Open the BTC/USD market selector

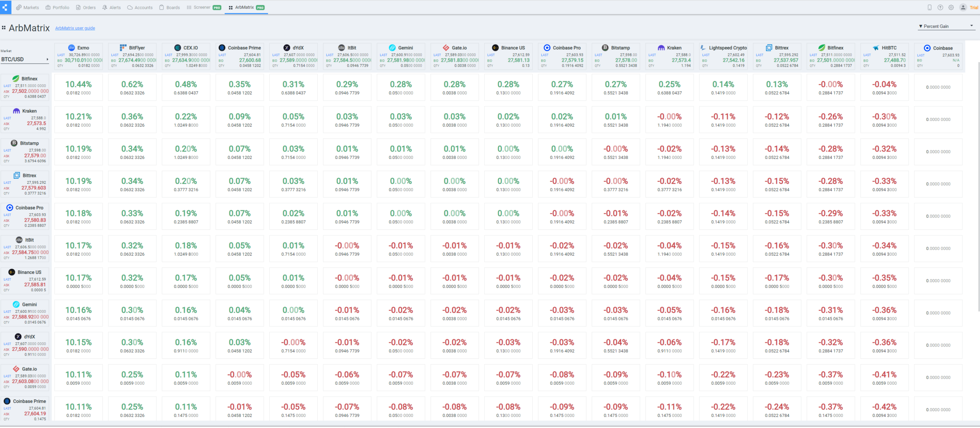[x=25, y=59]
